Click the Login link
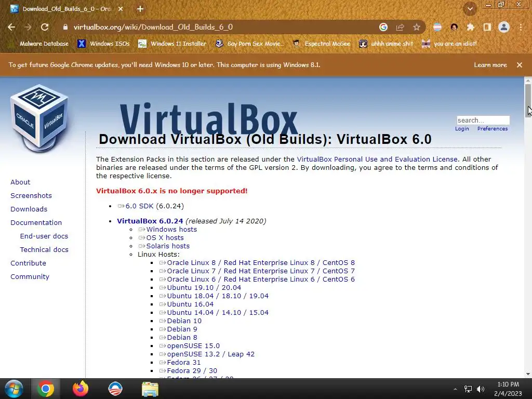 (x=462, y=129)
